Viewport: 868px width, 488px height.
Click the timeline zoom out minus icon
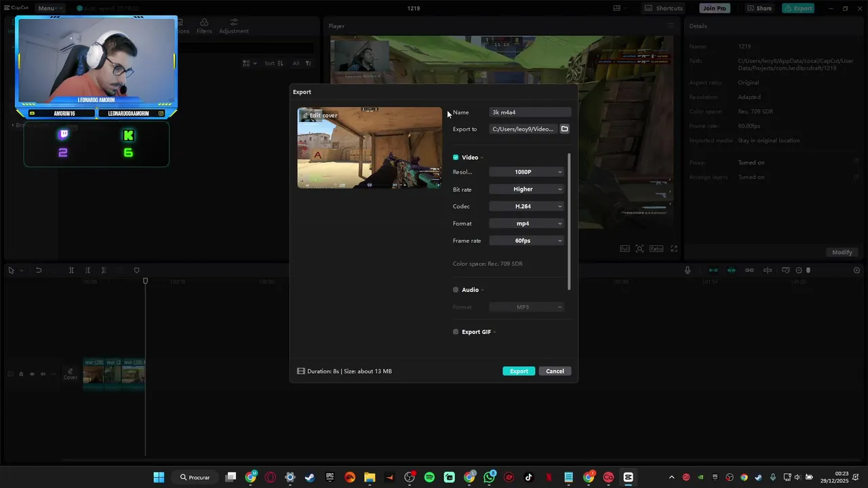(x=799, y=270)
